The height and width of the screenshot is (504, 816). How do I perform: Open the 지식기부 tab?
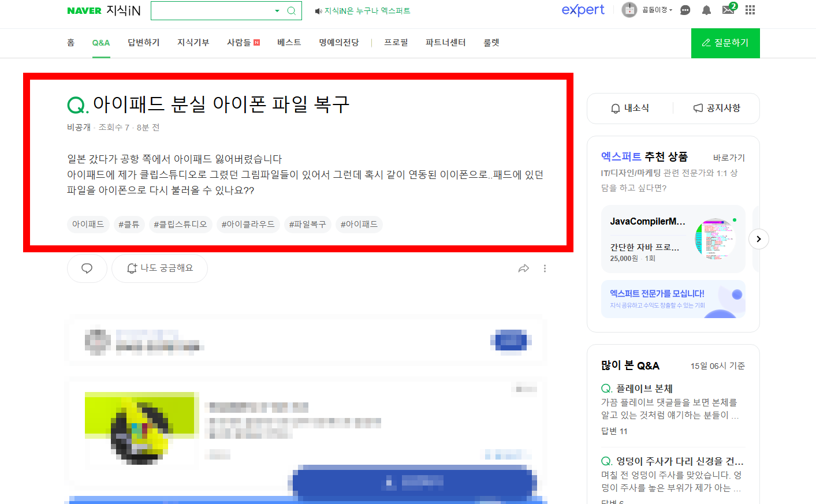click(x=193, y=43)
